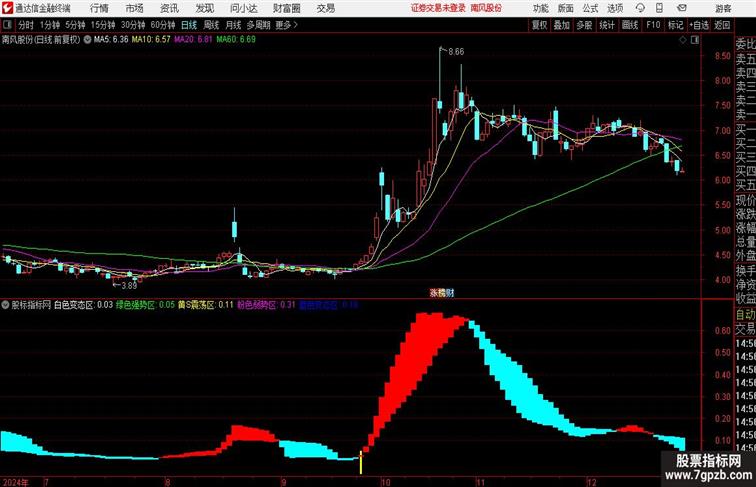The height and width of the screenshot is (487, 756).
Task: Open the 问小达 menu
Action: (243, 8)
